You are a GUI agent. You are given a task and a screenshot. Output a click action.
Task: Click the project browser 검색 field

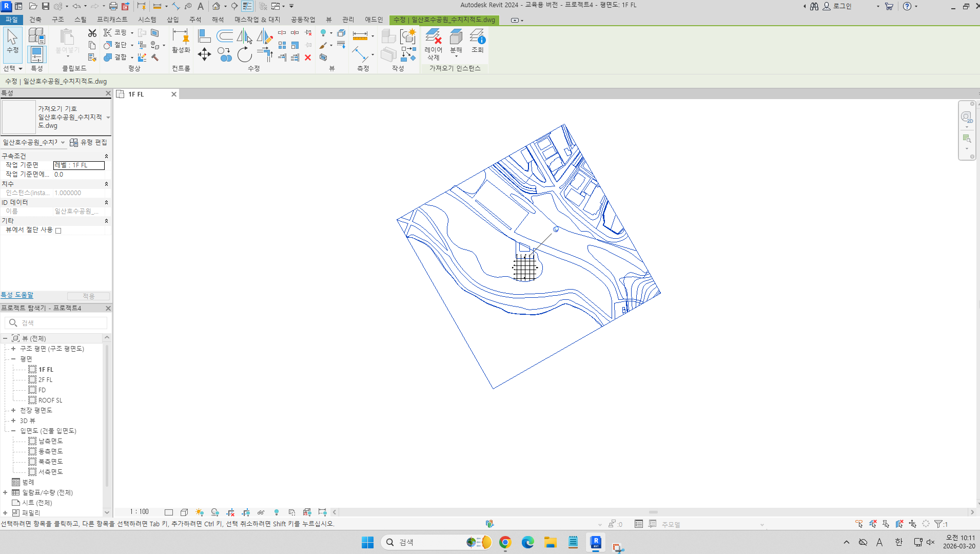[x=62, y=323]
